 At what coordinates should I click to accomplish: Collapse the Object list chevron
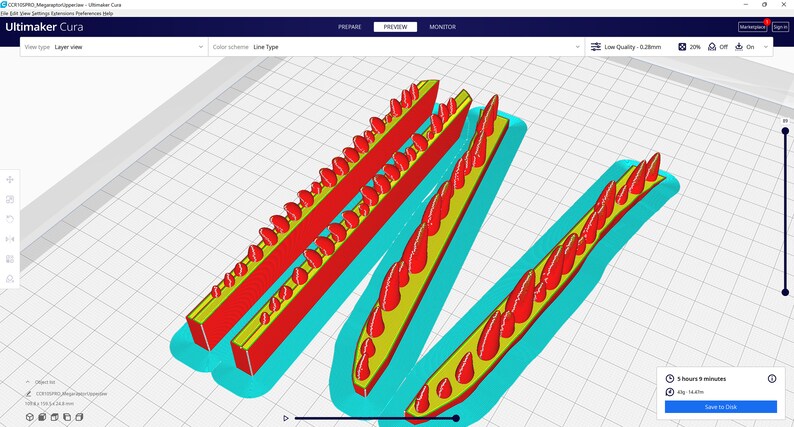(x=28, y=382)
